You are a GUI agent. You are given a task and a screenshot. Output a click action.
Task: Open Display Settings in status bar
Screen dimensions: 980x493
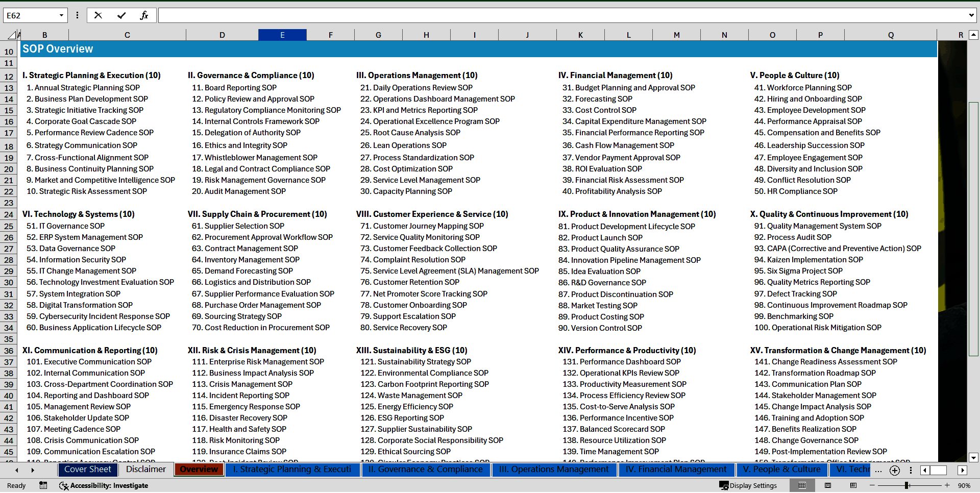pos(748,485)
